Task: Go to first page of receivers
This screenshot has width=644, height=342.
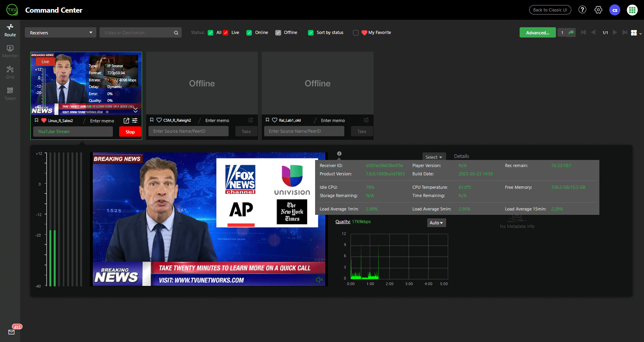Action: pos(583,32)
